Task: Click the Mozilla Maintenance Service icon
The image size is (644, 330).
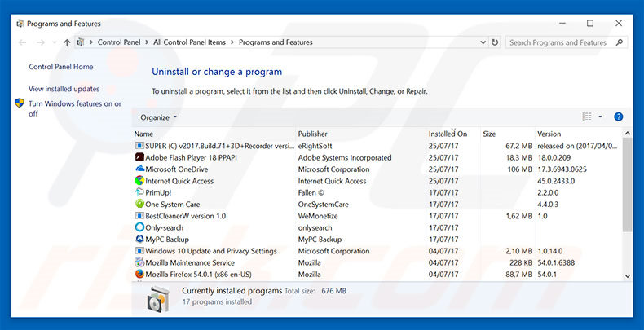Action: 139,262
